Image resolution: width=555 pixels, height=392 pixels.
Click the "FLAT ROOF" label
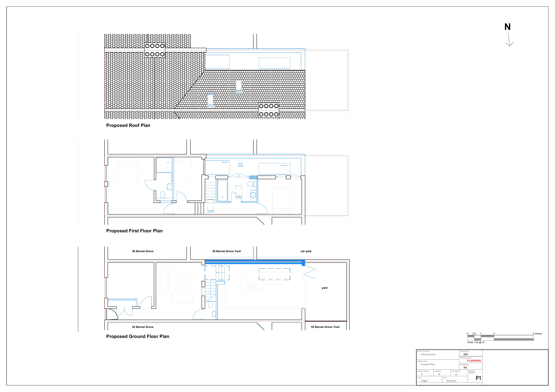241,165
